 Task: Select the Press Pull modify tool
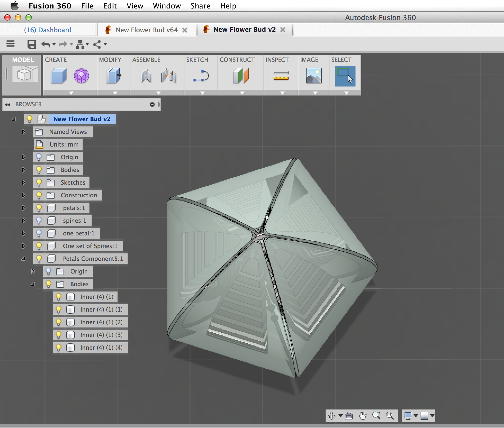coord(114,76)
